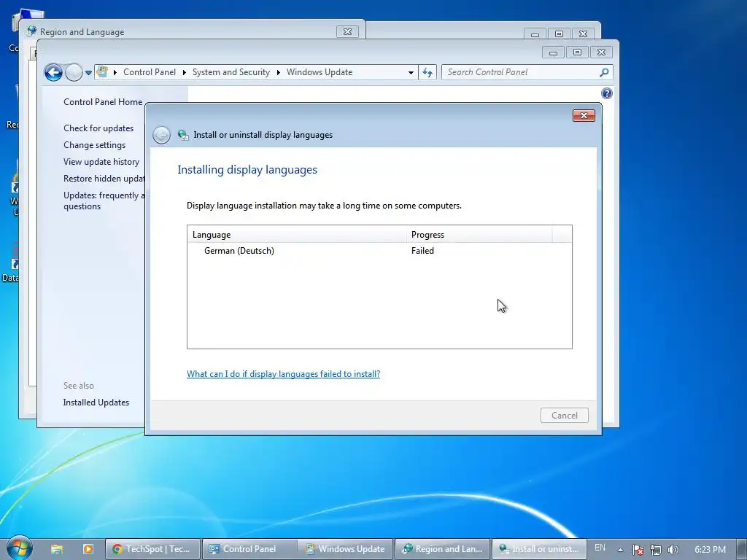Click System and Security breadcrumb
The height and width of the screenshot is (560, 747).
click(x=231, y=72)
